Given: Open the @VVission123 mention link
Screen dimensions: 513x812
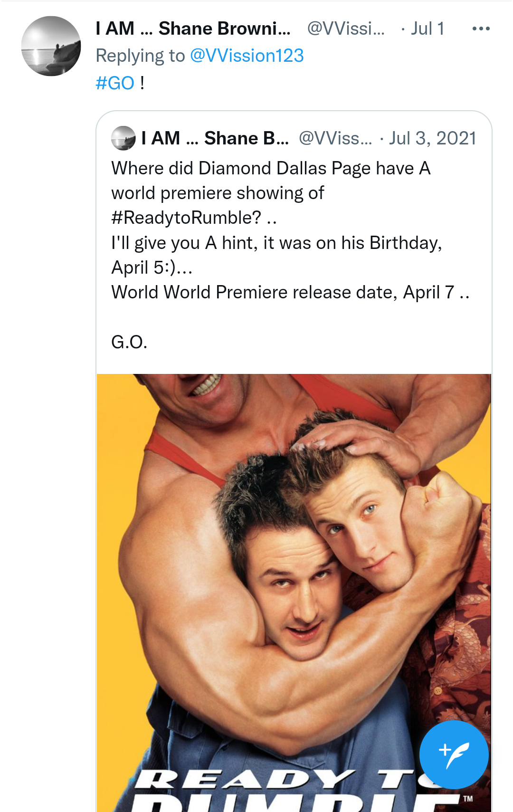Looking at the screenshot, I should pos(247,56).
